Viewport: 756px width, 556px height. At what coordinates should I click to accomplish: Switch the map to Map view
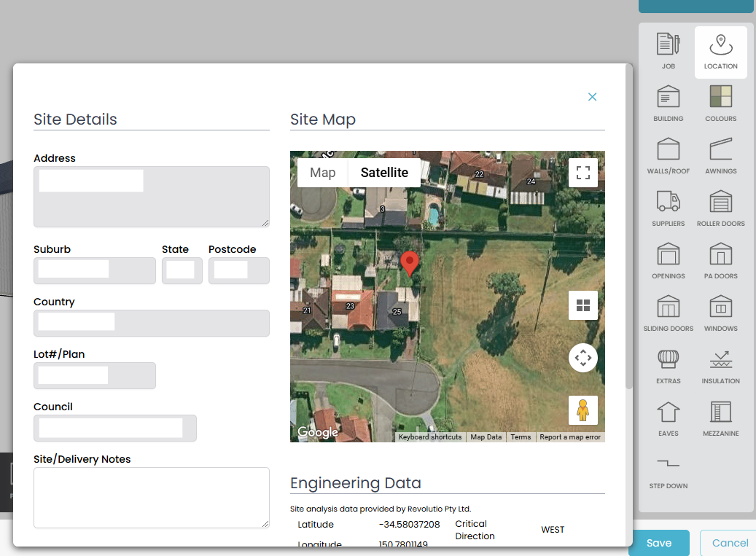323,173
